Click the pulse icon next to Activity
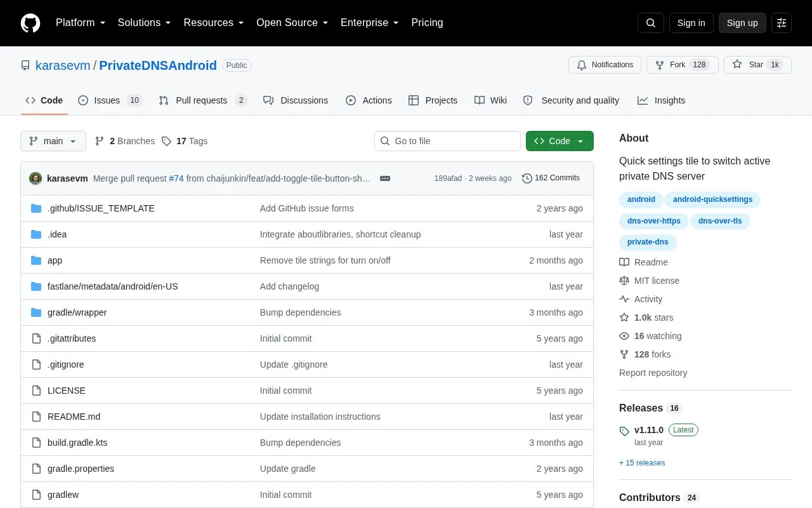Screen dimensions: 812x508 point(624,299)
